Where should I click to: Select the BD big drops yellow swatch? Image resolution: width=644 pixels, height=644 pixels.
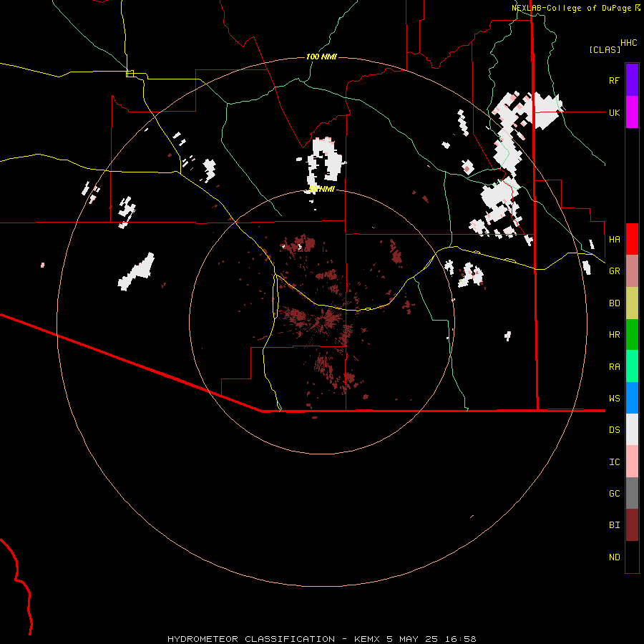[x=632, y=303]
